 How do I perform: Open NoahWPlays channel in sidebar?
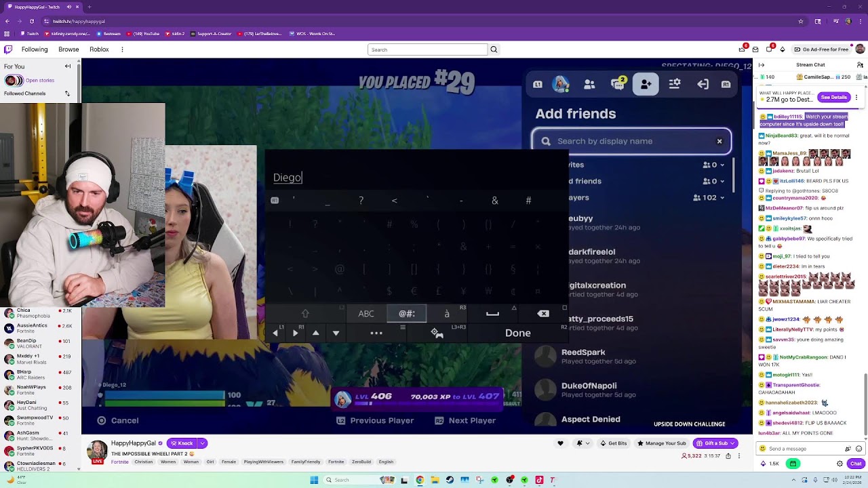40,390
